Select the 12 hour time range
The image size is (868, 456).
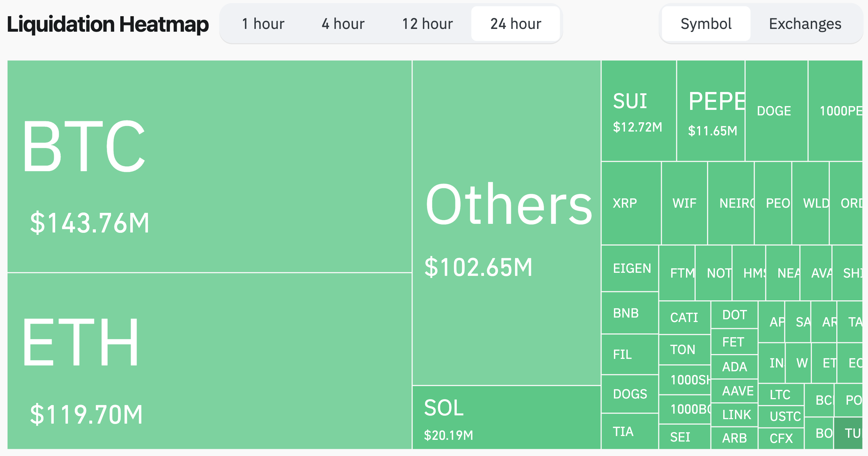coord(427,23)
